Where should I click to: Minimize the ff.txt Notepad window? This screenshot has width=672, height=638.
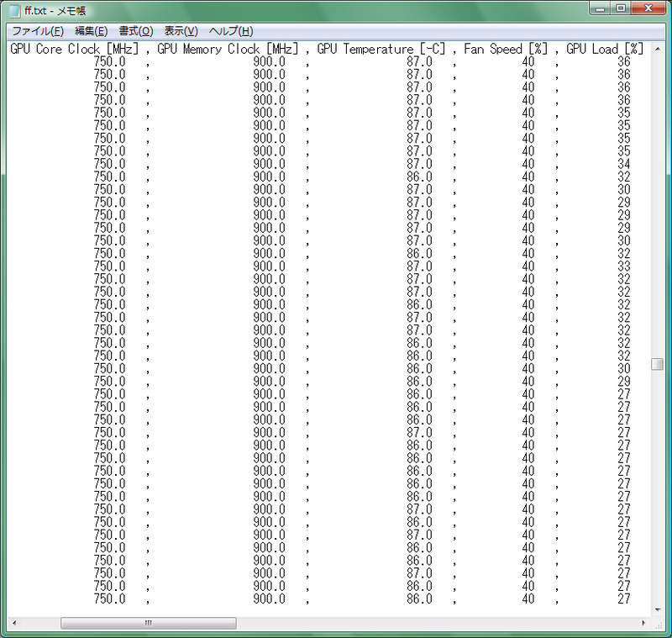[x=601, y=8]
